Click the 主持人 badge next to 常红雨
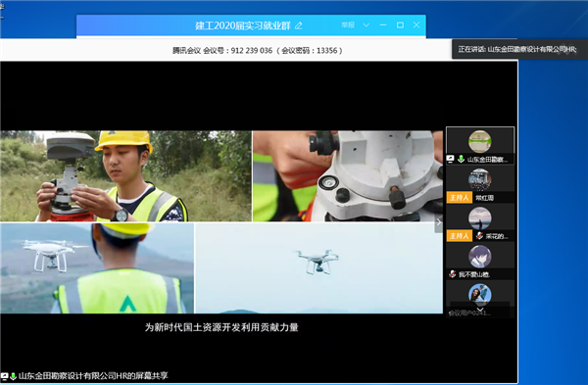This screenshot has height=385, width=588. coord(459,198)
